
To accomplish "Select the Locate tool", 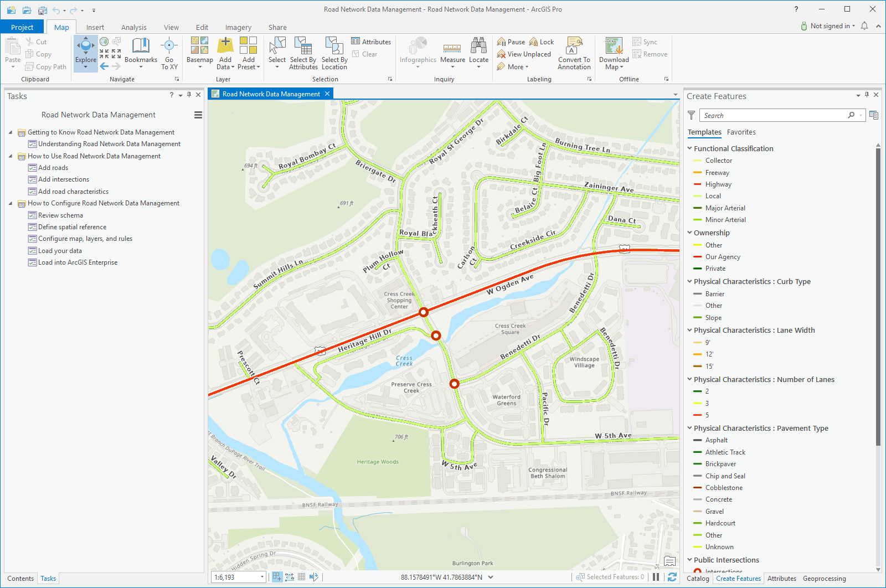I will tap(479, 53).
